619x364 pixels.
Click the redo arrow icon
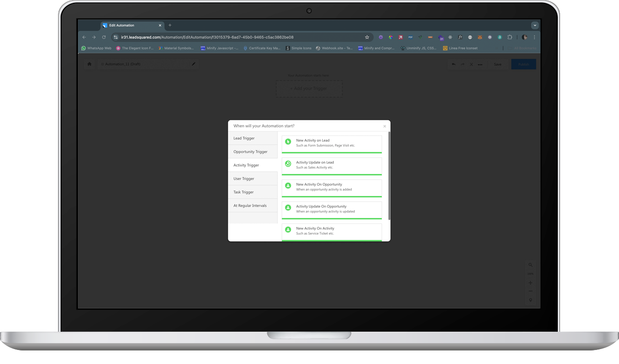click(462, 64)
